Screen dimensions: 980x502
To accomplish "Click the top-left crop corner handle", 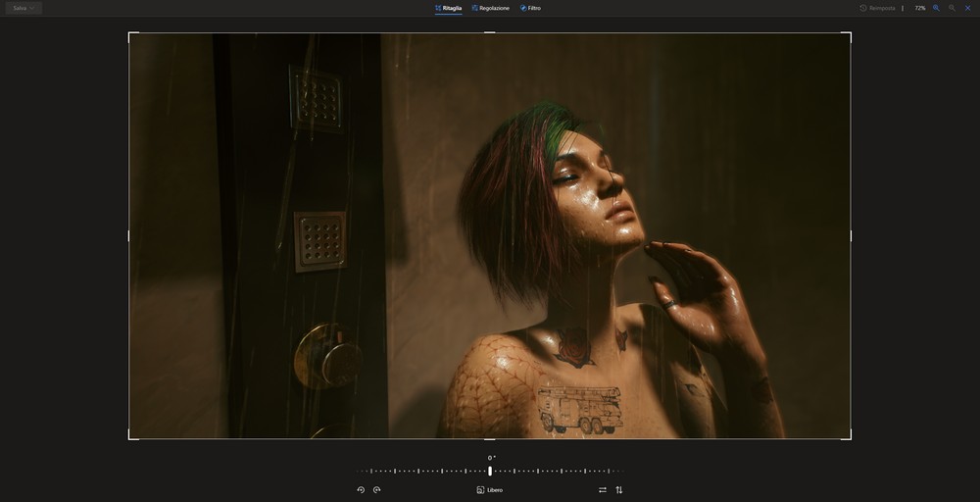I will (129, 33).
